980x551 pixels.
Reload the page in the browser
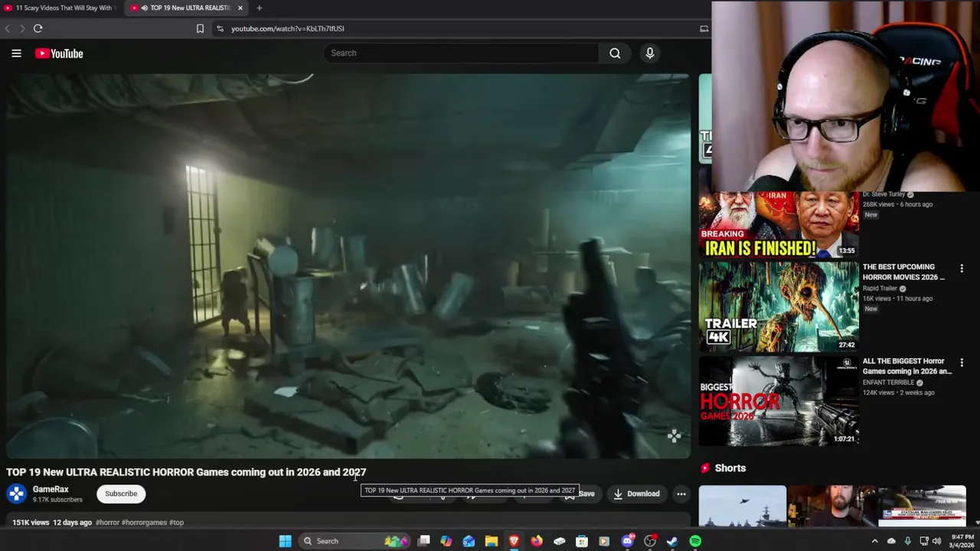click(x=38, y=28)
